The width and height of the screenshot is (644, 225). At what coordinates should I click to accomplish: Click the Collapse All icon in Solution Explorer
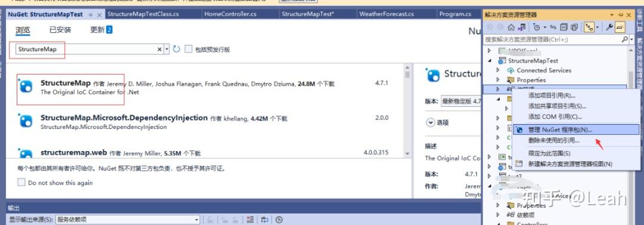(564, 27)
